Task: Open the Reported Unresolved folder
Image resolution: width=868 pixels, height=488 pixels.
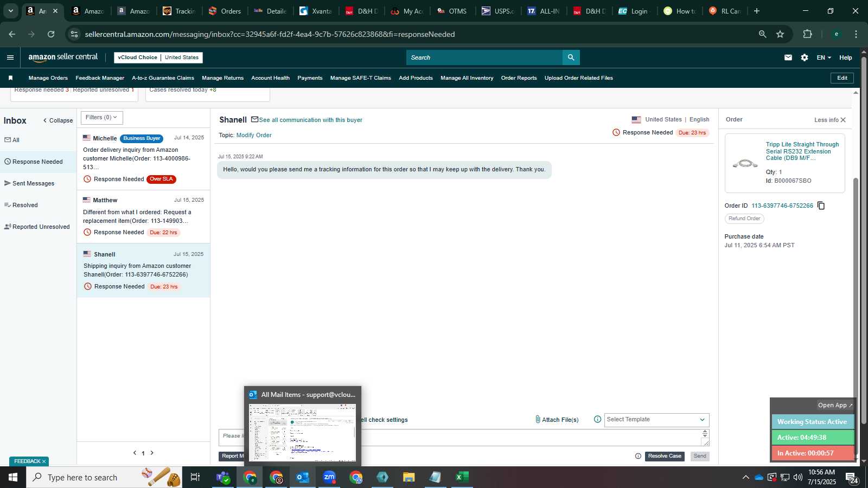Action: (37, 227)
